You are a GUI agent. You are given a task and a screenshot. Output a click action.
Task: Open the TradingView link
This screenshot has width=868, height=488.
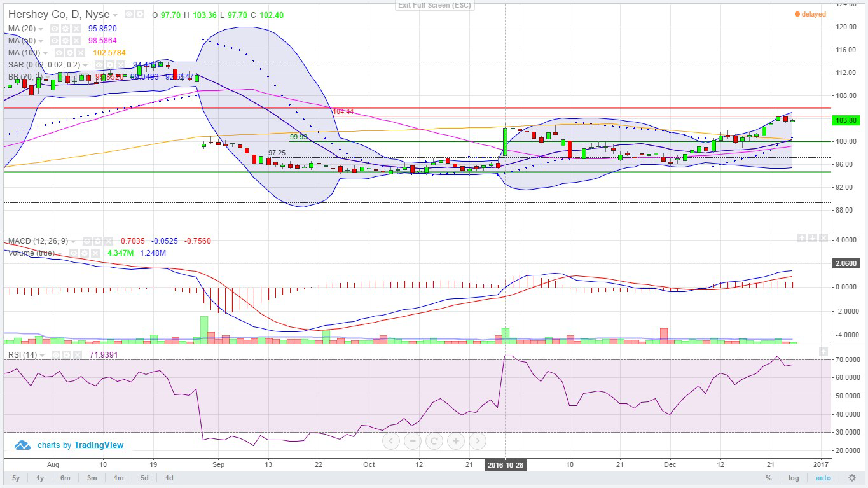point(99,445)
